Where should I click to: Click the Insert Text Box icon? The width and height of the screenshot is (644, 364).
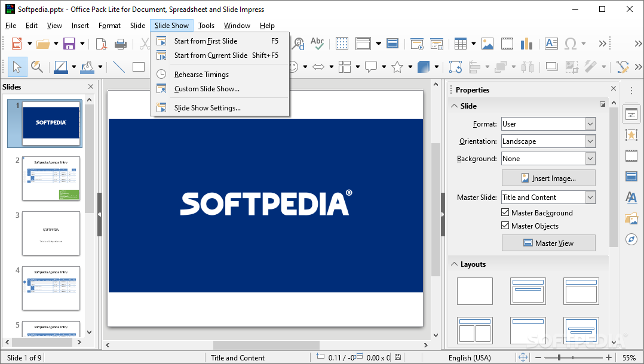pos(551,44)
